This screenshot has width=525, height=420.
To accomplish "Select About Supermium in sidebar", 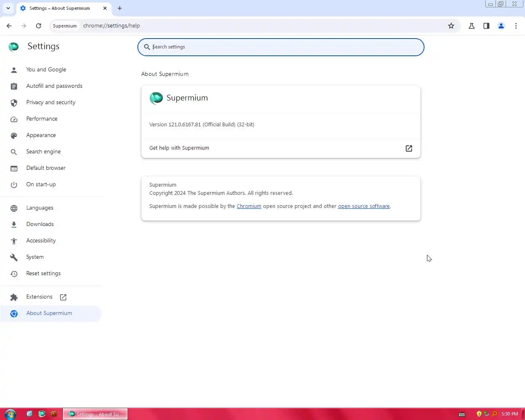I will tap(51, 313).
